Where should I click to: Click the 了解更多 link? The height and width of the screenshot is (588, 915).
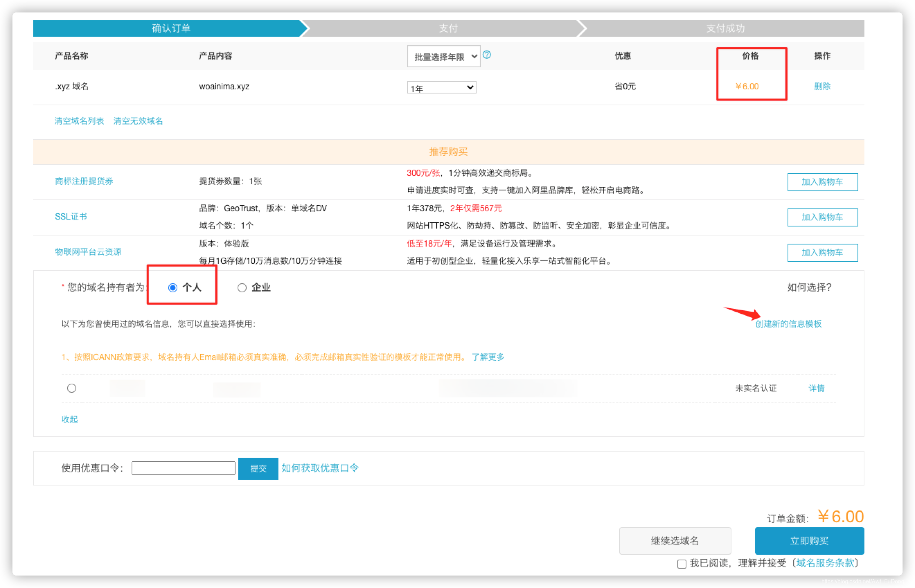pos(488,357)
